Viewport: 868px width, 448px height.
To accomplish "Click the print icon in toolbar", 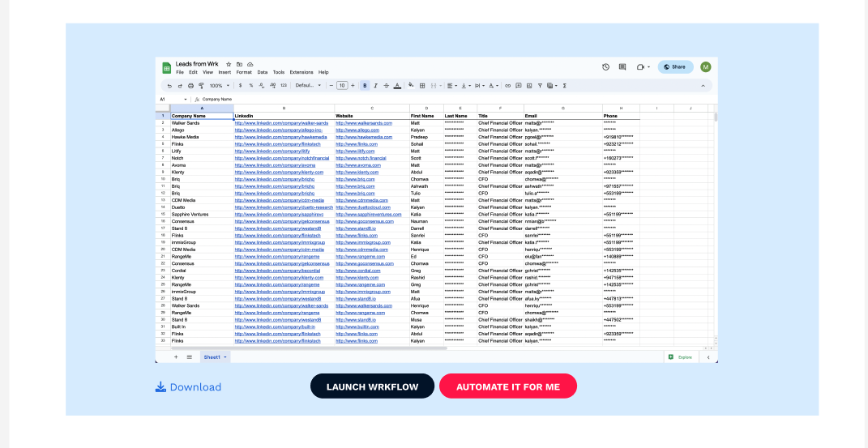I will [x=190, y=86].
